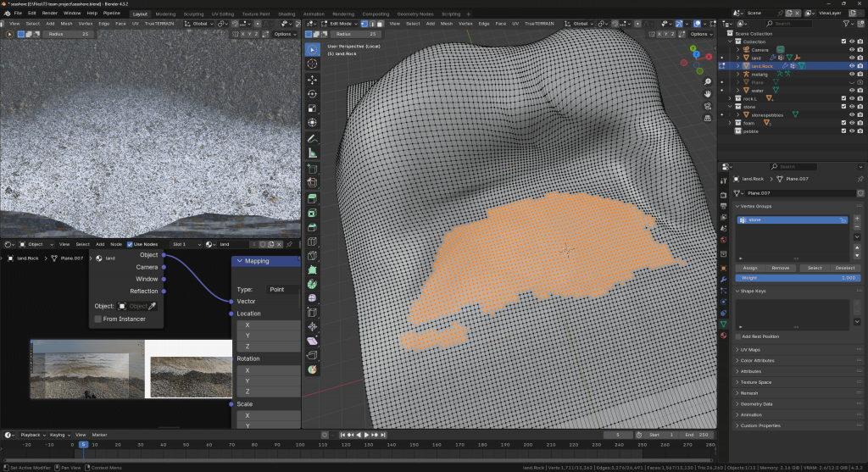Open the Modifiers wrench properties tab

(724, 279)
